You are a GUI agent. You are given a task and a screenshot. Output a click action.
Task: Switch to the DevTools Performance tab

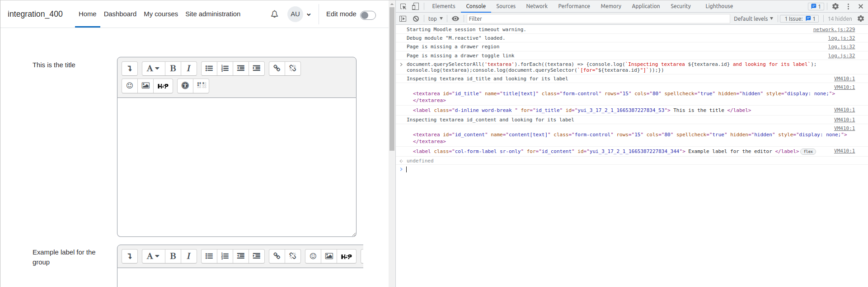(574, 6)
